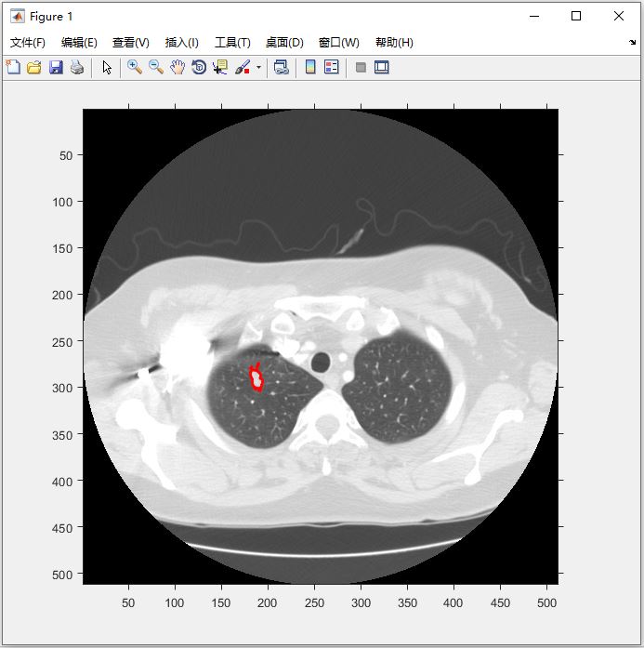Viewport: 644px width, 648px height.
Task: Insert a colorbar via toolbar icon
Action: coord(310,67)
